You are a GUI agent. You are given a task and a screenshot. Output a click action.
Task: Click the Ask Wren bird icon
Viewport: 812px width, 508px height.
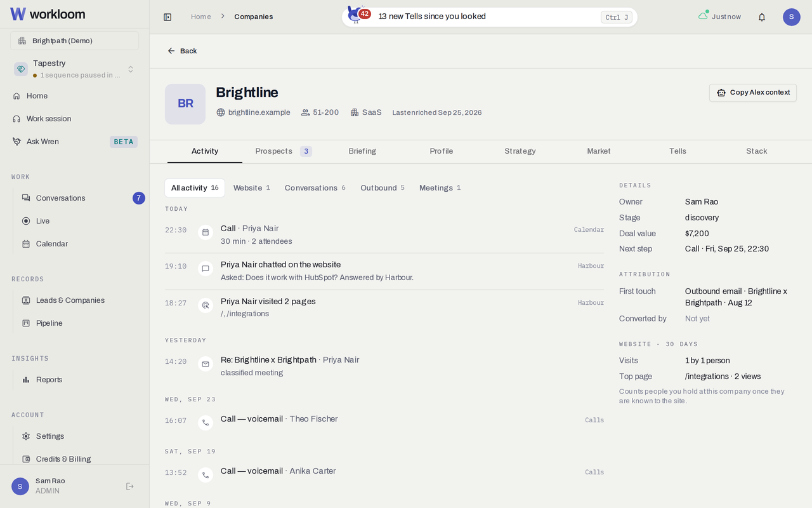[x=16, y=142]
